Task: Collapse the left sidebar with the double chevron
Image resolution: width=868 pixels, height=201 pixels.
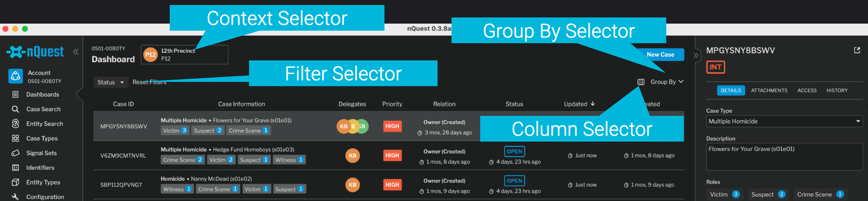Action: (x=76, y=52)
